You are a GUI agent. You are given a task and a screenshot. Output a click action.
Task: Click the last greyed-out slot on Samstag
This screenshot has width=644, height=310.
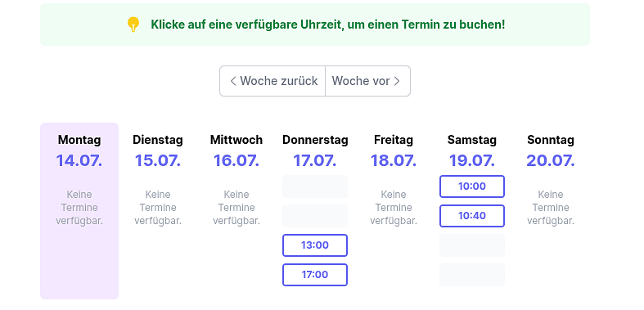coord(472,275)
